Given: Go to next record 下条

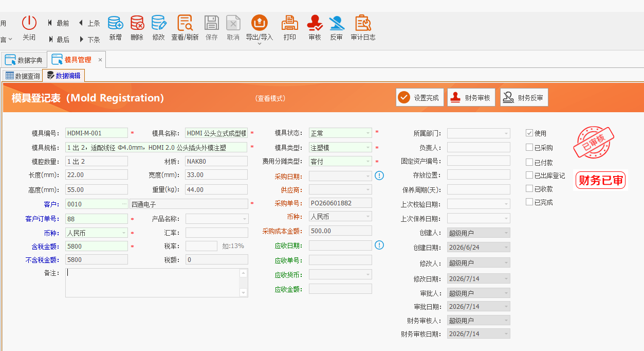Looking at the screenshot, I should (89, 39).
